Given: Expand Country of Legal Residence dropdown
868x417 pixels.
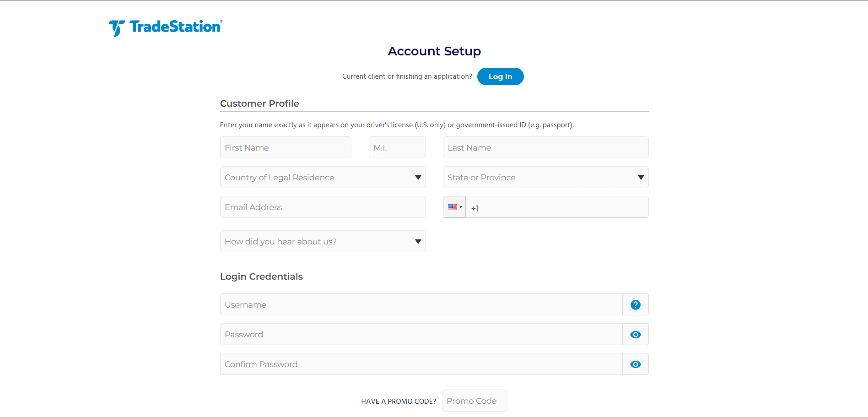Looking at the screenshot, I should point(323,178).
